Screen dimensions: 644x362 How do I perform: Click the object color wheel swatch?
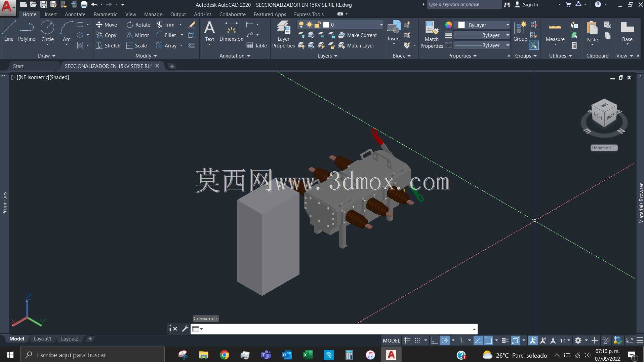pos(448,25)
